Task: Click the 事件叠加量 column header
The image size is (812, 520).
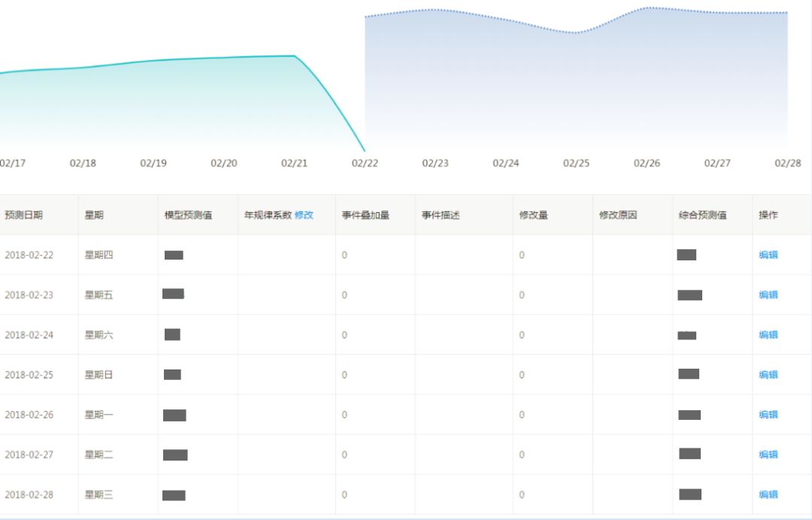Action: (x=365, y=215)
